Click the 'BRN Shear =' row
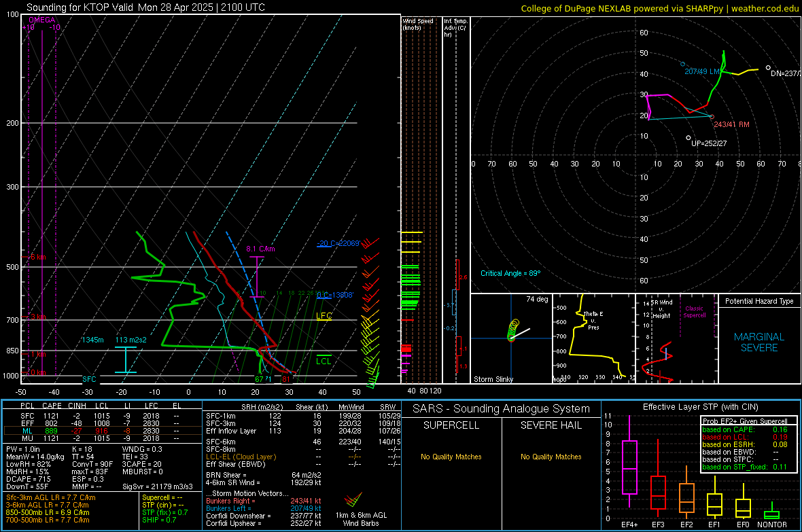 point(264,475)
